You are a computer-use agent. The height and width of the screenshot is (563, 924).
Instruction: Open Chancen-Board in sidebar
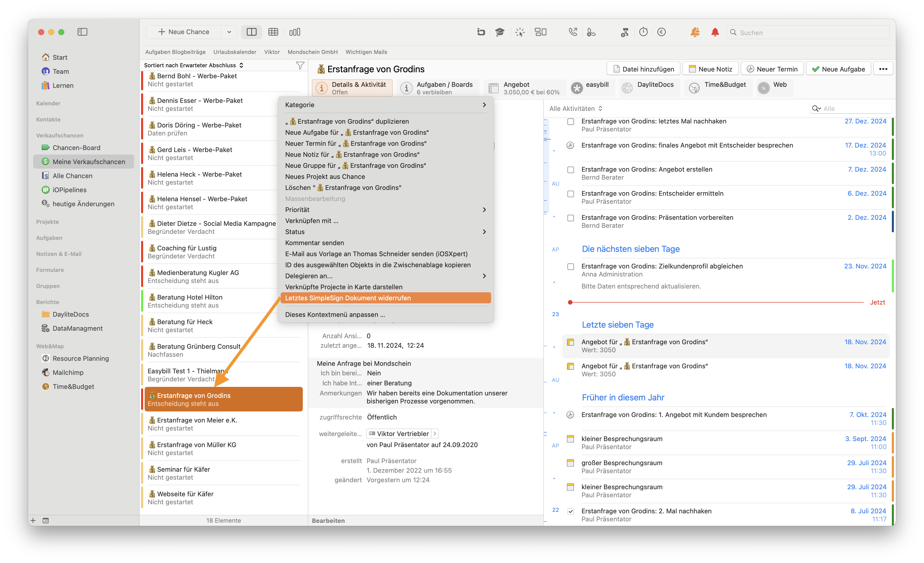[76, 148]
